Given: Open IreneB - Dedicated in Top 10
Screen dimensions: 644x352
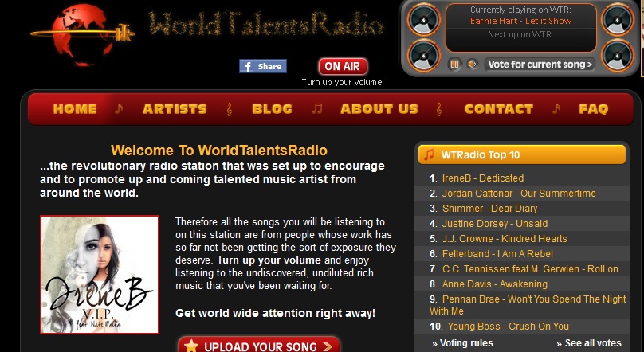Looking at the screenshot, I should (482, 178).
